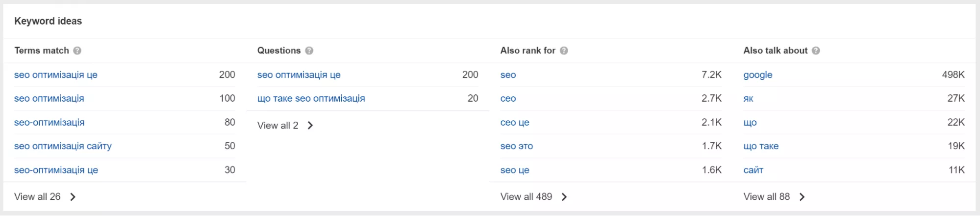The height and width of the screenshot is (216, 980).
Task: Click the help icon beside Also rank for
Action: [564, 51]
